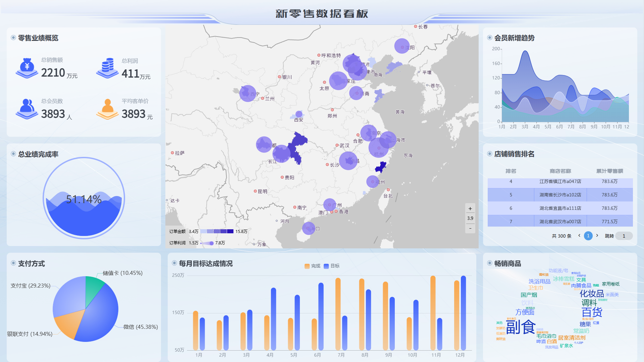Click the total sales money bag icon
Image resolution: width=644 pixels, height=362 pixels.
27,68
